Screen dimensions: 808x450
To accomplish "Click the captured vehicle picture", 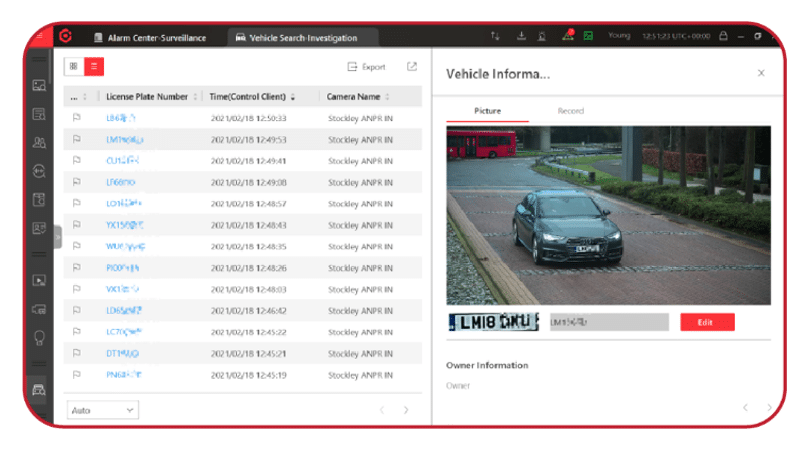I will click(608, 215).
